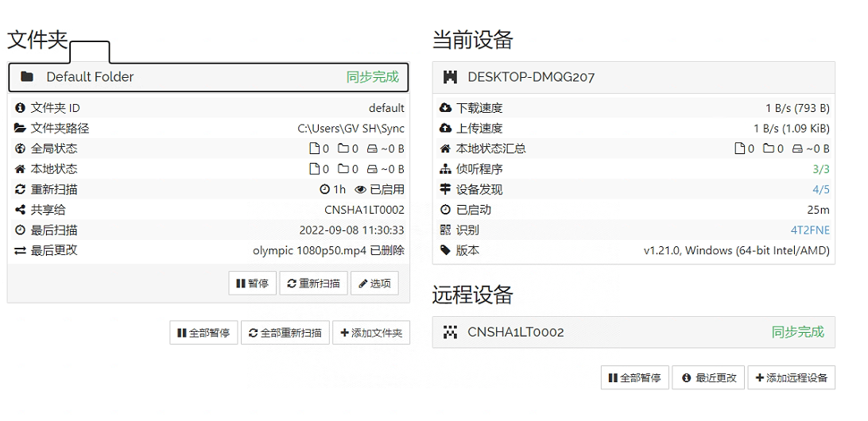Viewport: 868px width, 421px height.
Task: Click 全部暂停 under the folders list
Action: (203, 333)
